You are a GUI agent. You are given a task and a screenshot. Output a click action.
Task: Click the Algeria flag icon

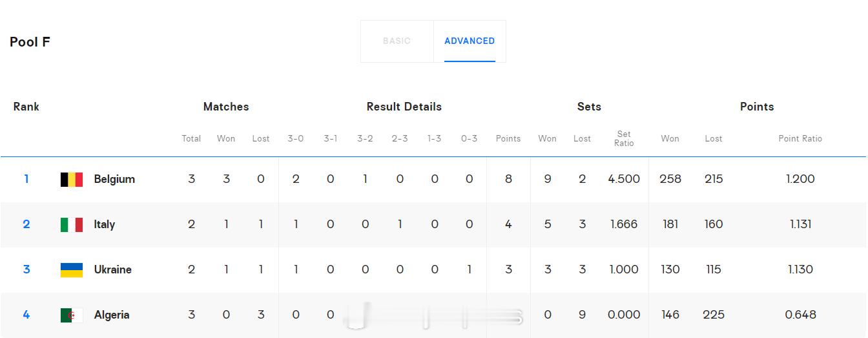(71, 315)
